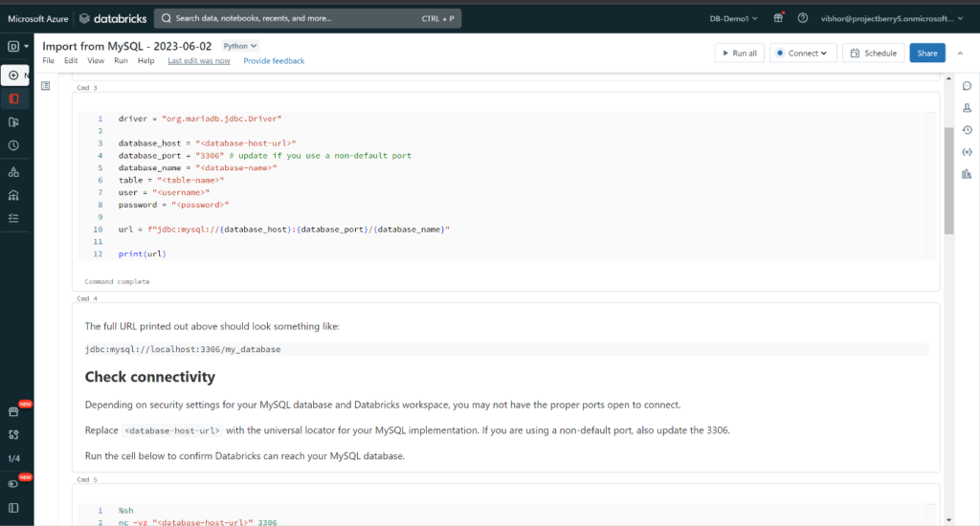Click the Cmd 4 cell label

coord(87,298)
